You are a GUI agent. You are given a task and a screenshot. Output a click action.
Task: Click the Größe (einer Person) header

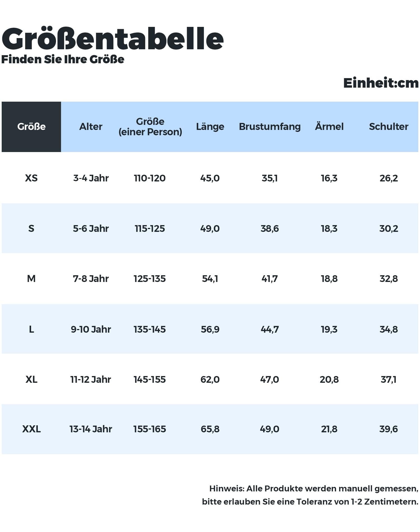(150, 127)
